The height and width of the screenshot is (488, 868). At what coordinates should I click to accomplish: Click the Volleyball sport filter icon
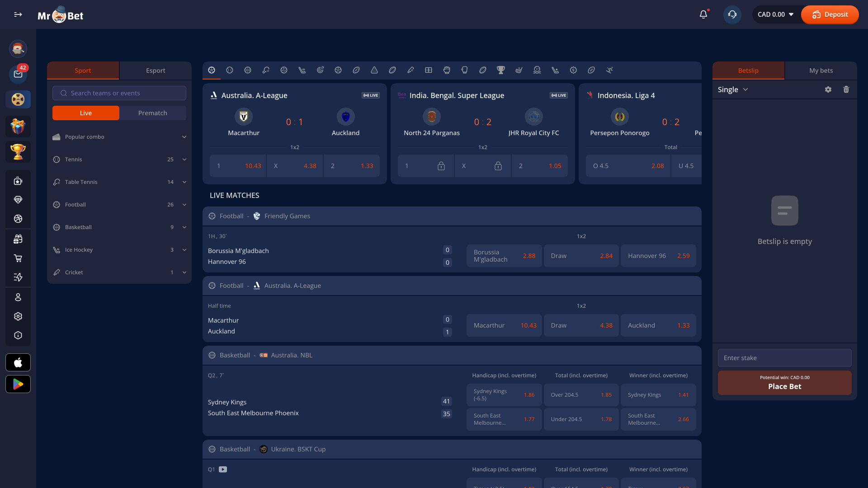coord(283,70)
